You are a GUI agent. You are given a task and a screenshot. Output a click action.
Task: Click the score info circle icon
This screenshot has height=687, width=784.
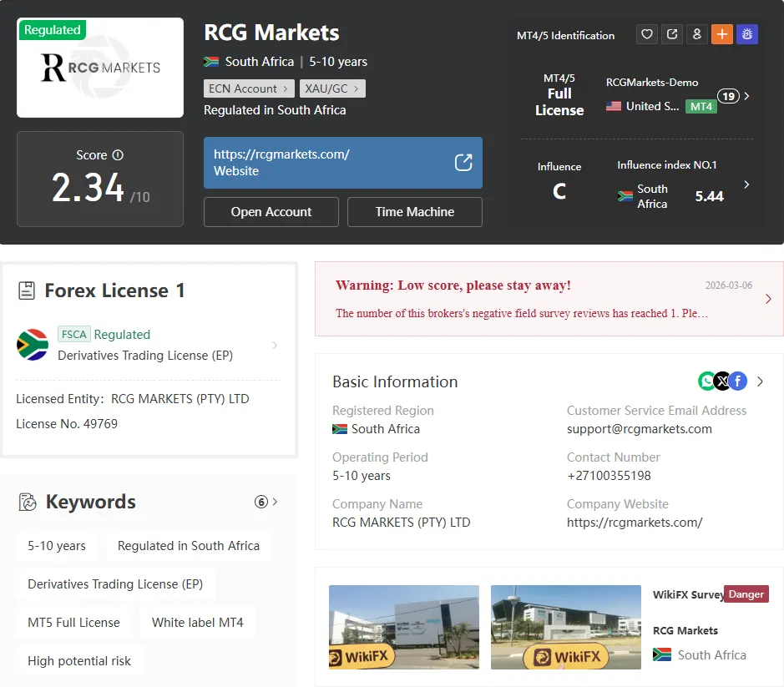[x=118, y=155]
